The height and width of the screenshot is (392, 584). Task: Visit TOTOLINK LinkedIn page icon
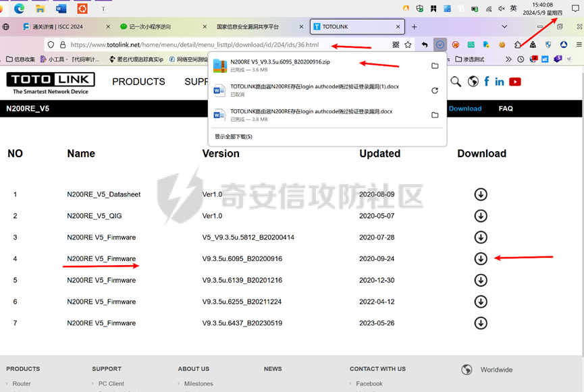(500, 82)
